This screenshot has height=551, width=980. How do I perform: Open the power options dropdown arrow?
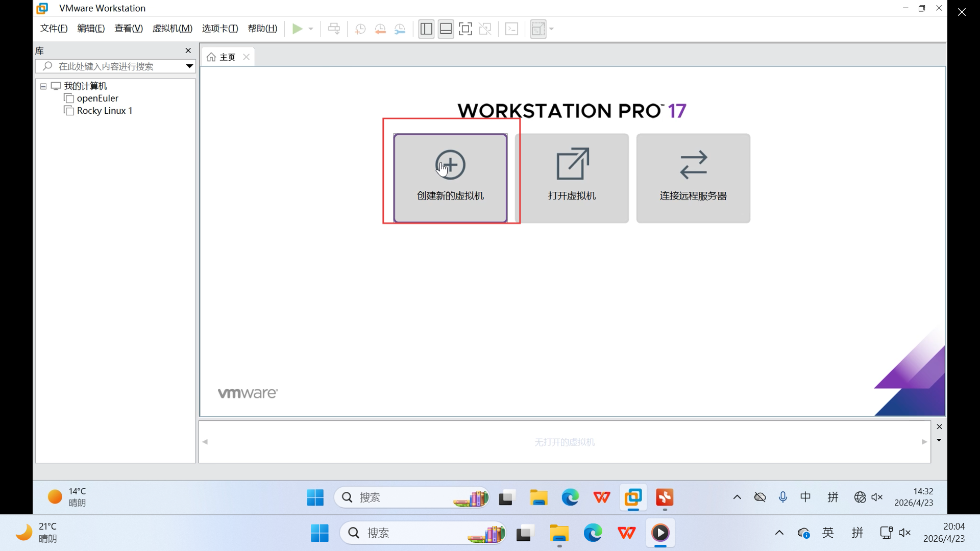(311, 29)
